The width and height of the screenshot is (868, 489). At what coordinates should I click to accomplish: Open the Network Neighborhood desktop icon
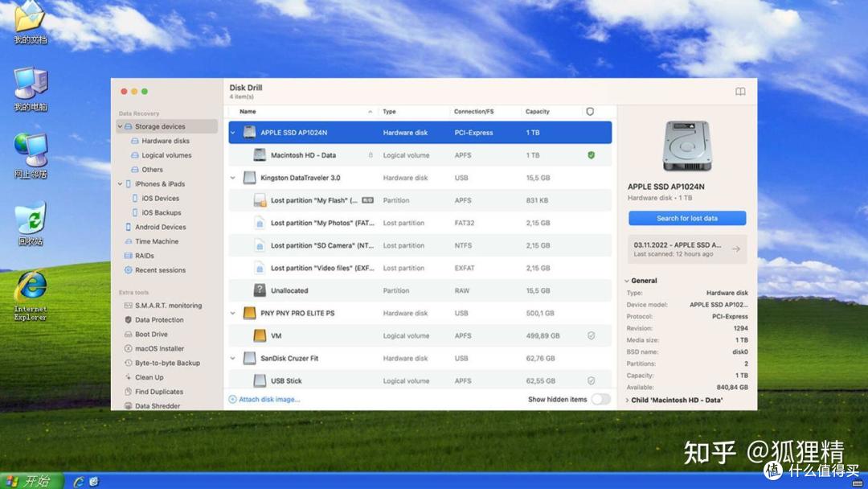coord(31,156)
